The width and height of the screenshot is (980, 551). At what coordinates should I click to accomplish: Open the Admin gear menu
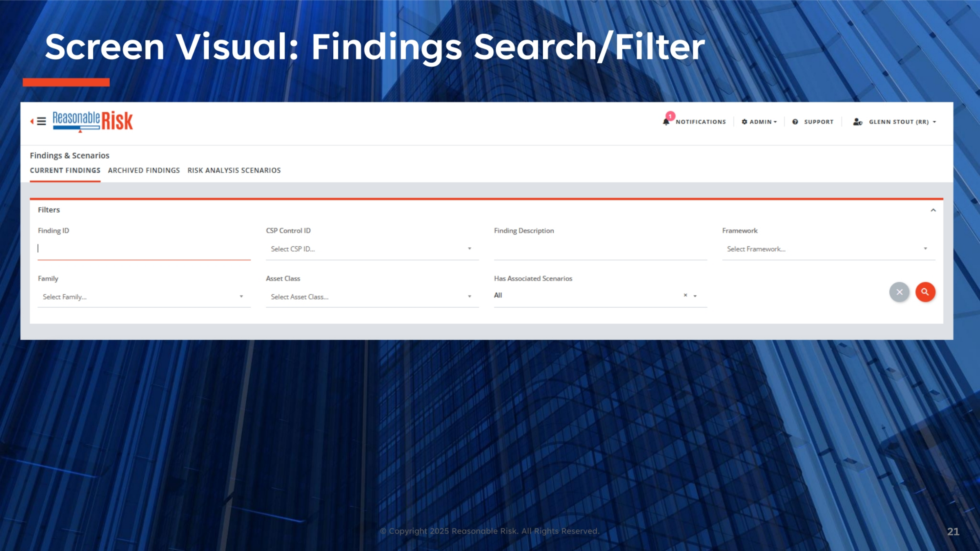tap(759, 122)
